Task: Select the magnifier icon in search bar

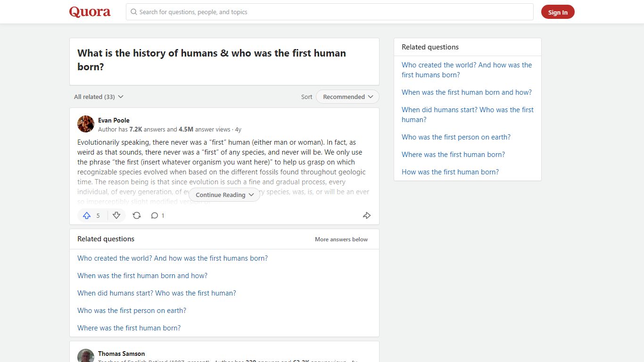Action: [134, 12]
